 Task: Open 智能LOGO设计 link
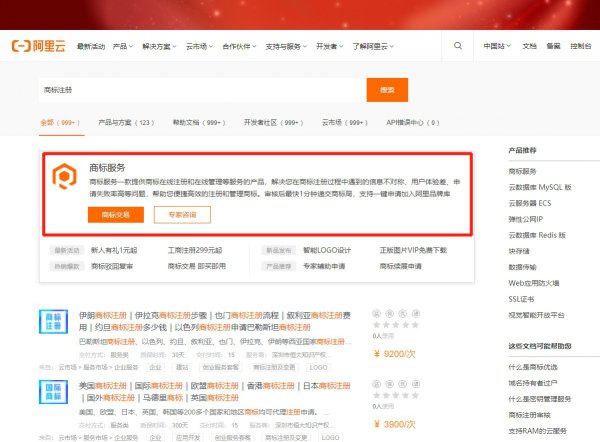point(327,250)
